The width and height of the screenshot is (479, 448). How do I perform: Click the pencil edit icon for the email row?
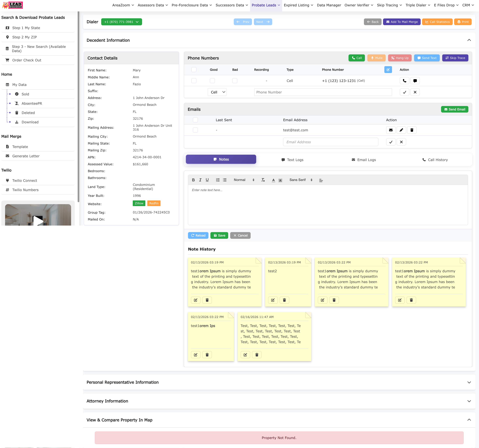click(401, 130)
